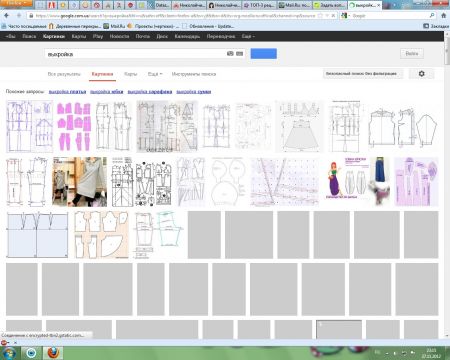Click Новости in black Google bar
The height and width of the screenshot is (360, 450).
[119, 36]
